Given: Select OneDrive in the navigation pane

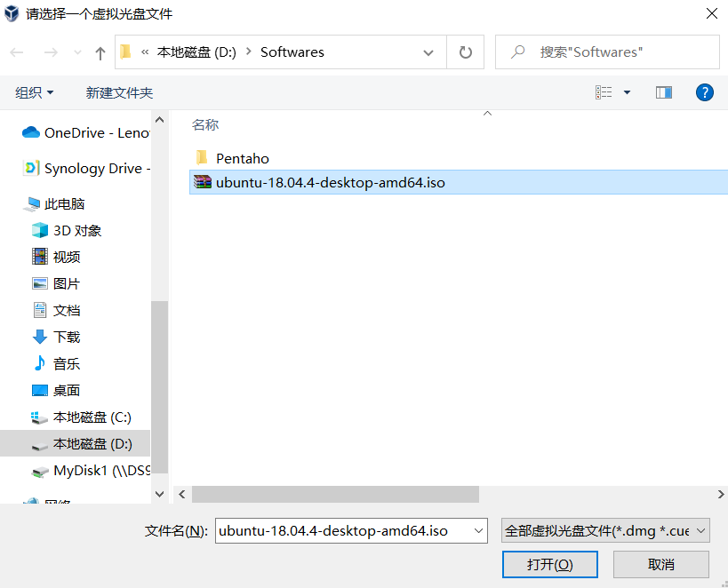Looking at the screenshot, I should [86, 133].
